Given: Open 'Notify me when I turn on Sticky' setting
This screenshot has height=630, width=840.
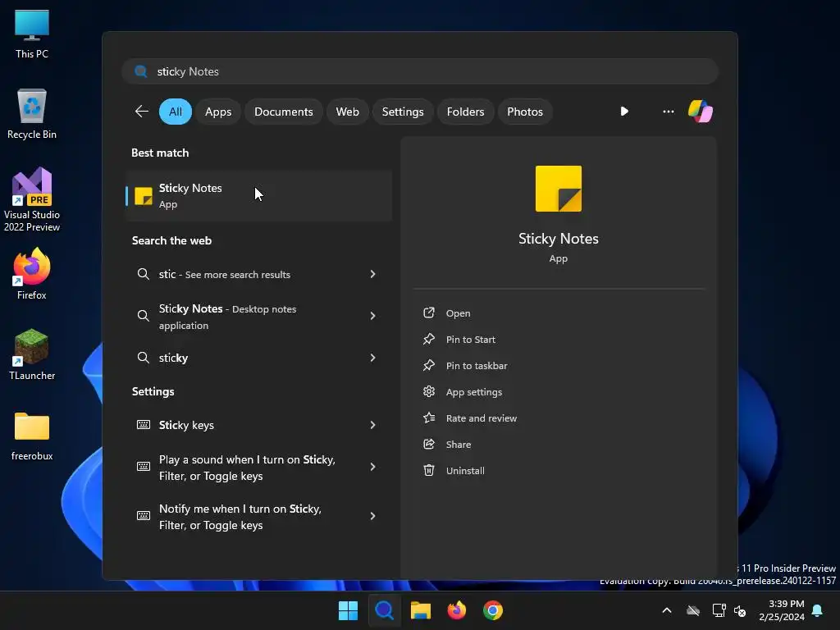Looking at the screenshot, I should pos(259,517).
